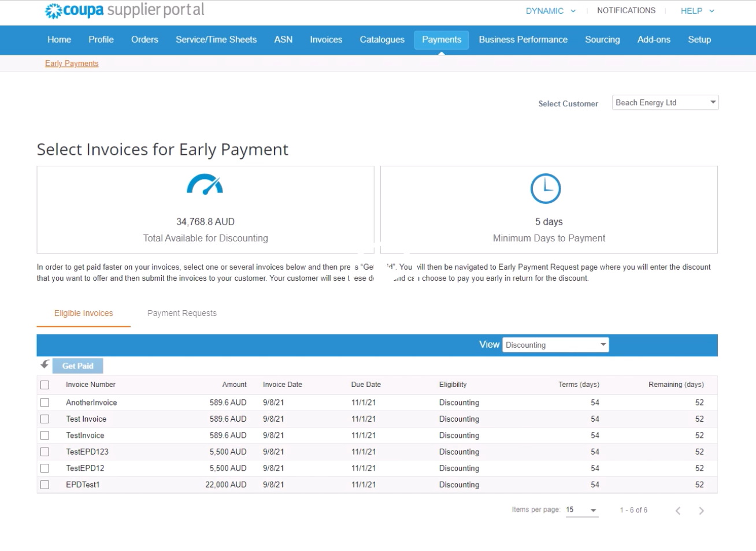Check the TestInvoice row checkbox
756x551 pixels.
pyautogui.click(x=45, y=435)
